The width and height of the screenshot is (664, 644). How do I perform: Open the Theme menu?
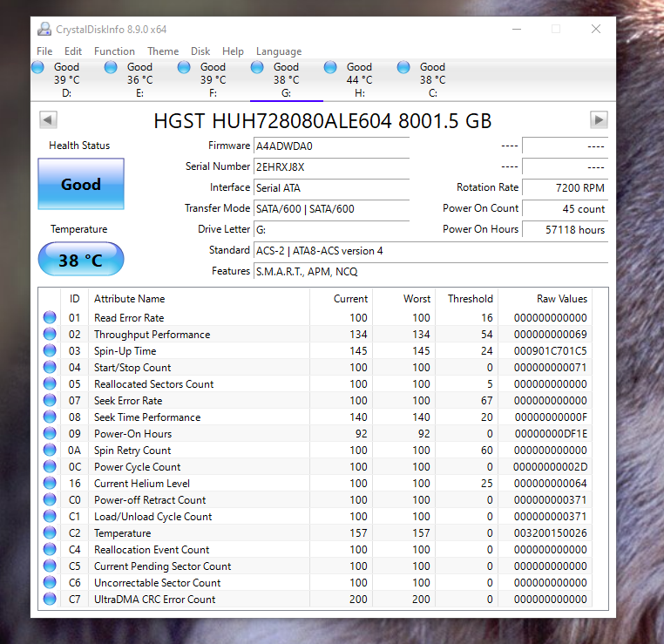163,51
